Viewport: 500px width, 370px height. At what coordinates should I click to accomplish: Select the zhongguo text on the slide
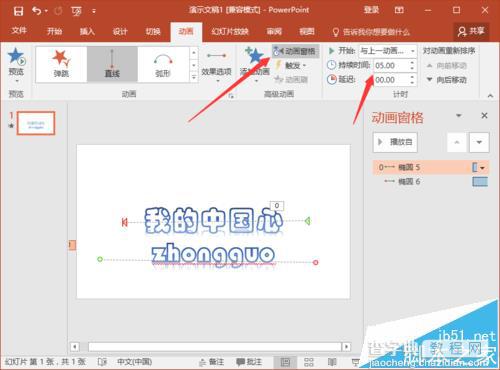(x=213, y=256)
